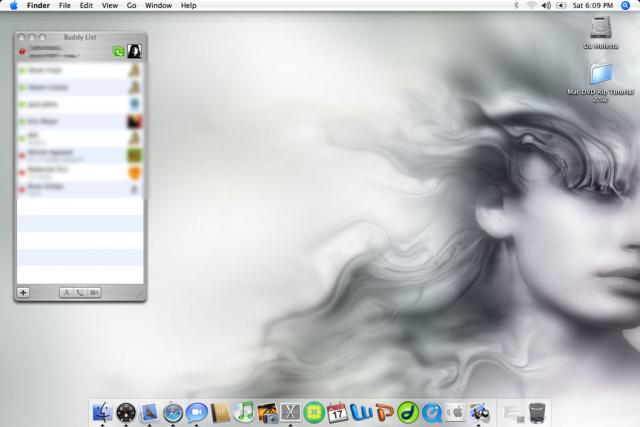
Task: Select buddy with orange picture
Action: 80,172
